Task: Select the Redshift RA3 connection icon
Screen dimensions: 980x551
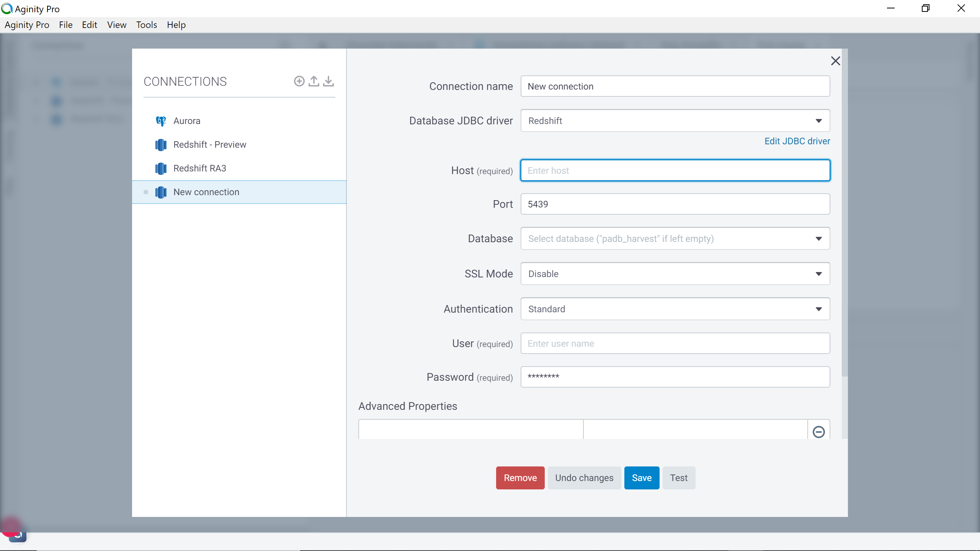Action: pyautogui.click(x=161, y=168)
